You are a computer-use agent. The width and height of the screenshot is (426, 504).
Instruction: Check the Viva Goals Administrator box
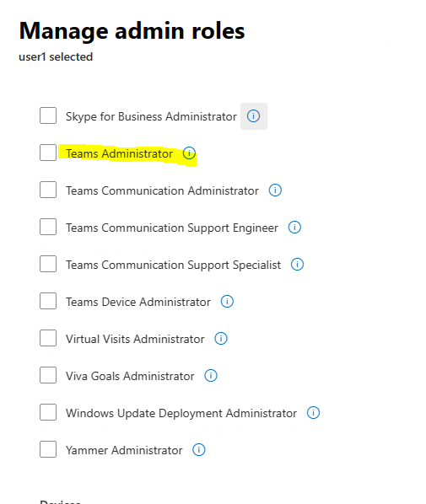coord(48,375)
